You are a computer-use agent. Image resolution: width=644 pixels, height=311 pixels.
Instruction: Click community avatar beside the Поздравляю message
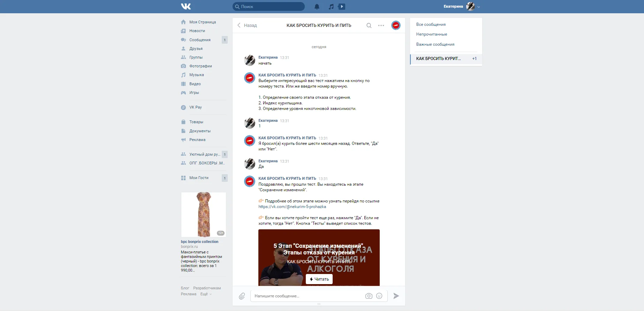click(x=250, y=181)
